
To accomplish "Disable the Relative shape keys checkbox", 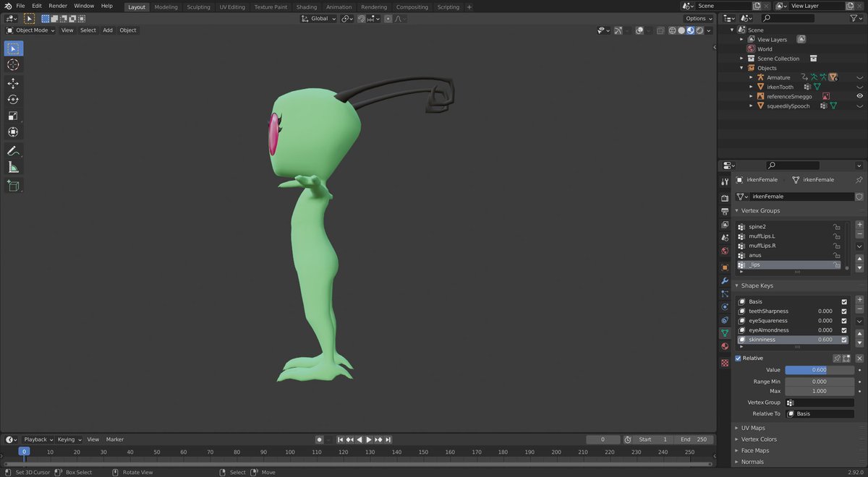I will point(738,358).
